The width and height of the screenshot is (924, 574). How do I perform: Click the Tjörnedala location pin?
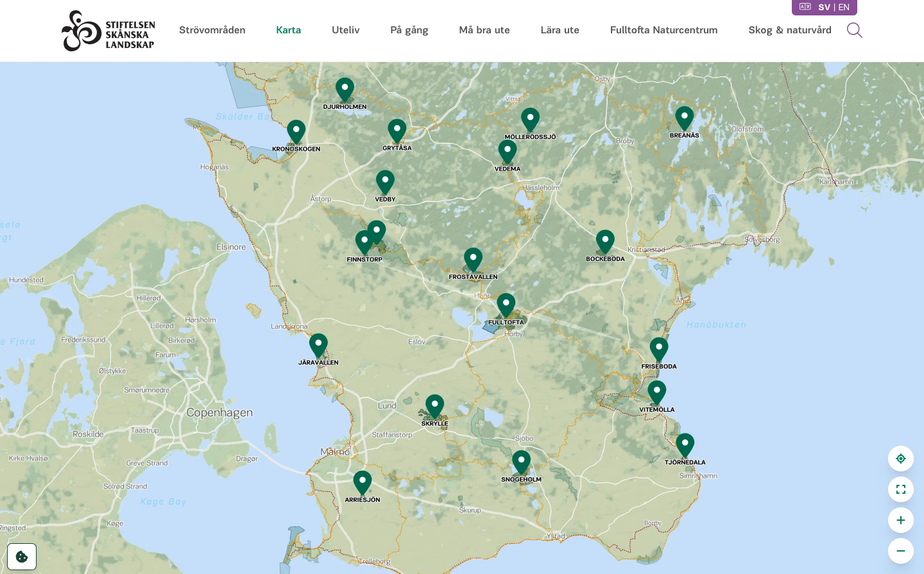click(685, 445)
